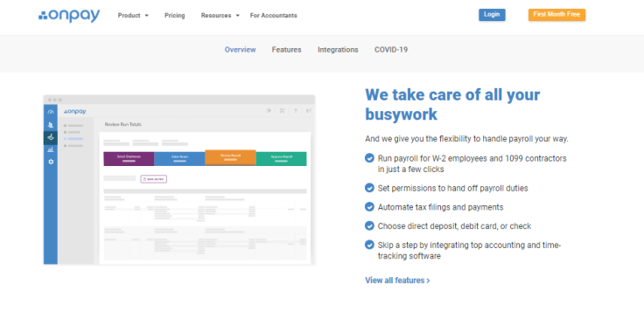This screenshot has height=332, width=644.
Task: Click the reports chart icon in the preview sidebar
Action: (x=51, y=149)
